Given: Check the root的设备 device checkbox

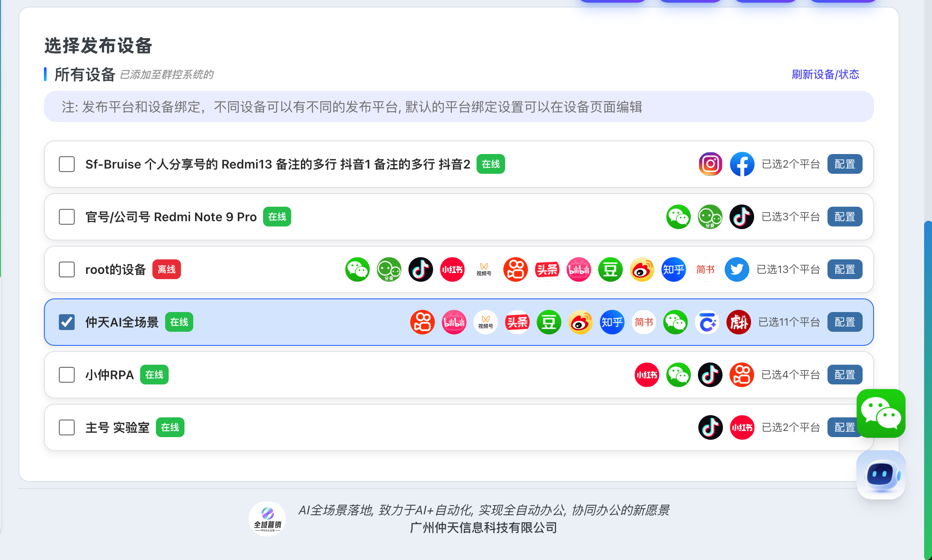Looking at the screenshot, I should [67, 269].
